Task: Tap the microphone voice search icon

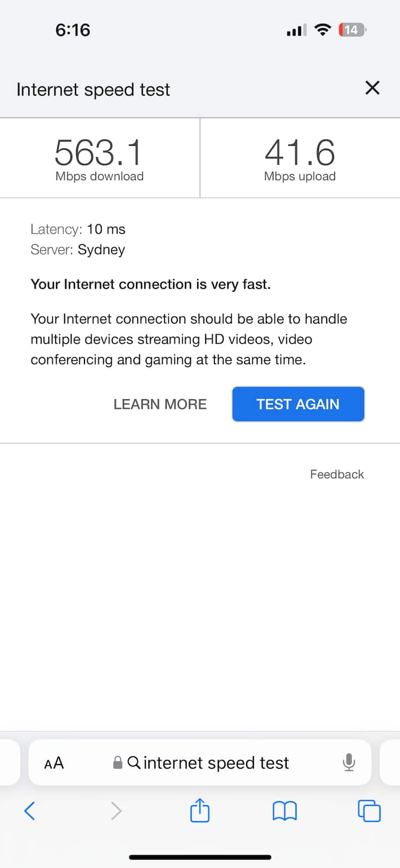Action: pos(349,762)
